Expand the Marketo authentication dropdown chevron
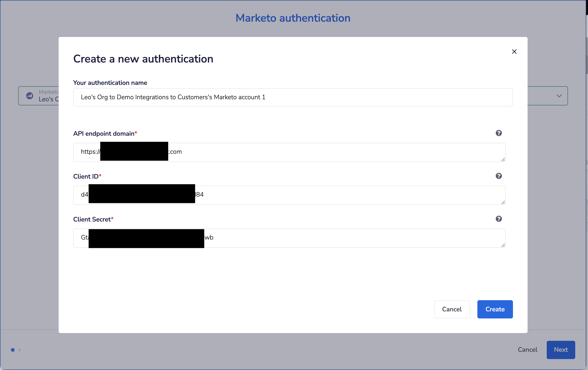 tap(559, 96)
